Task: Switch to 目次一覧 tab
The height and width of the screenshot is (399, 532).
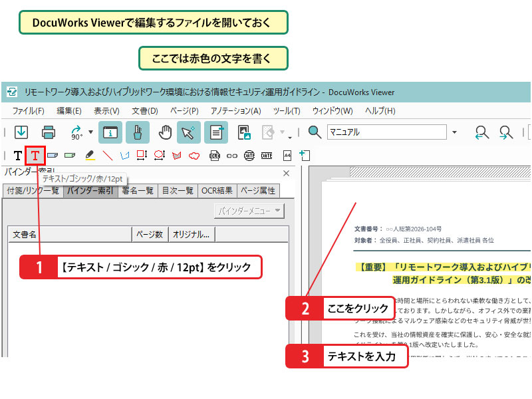Action: (x=178, y=191)
